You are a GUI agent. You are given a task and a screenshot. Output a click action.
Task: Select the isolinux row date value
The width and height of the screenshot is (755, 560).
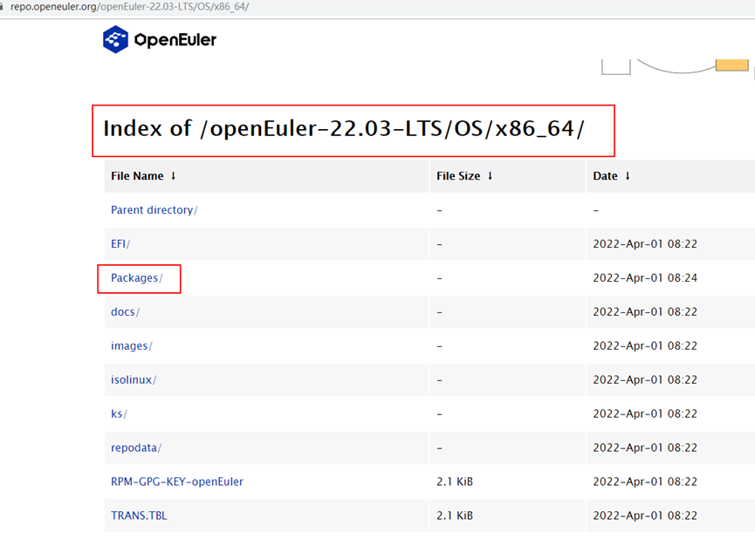[645, 380]
